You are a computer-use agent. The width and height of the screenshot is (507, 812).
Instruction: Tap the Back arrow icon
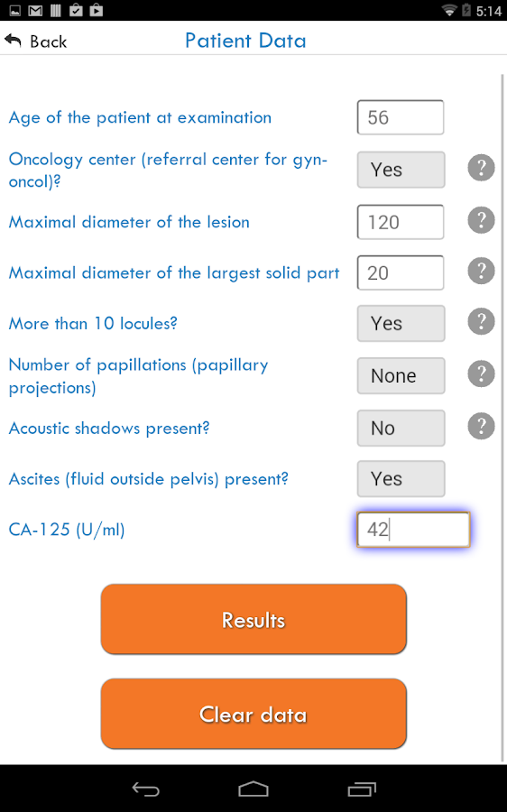point(13,41)
